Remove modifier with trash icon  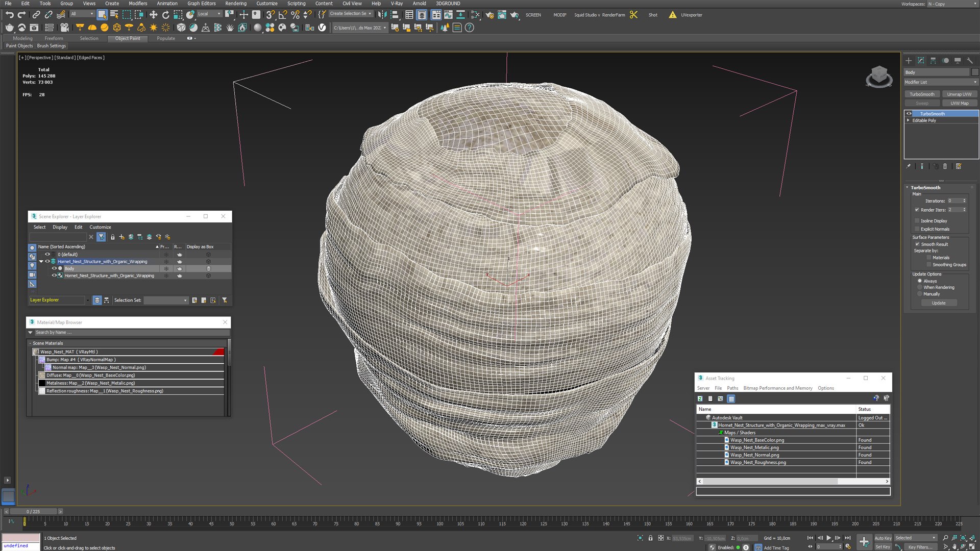tap(945, 166)
